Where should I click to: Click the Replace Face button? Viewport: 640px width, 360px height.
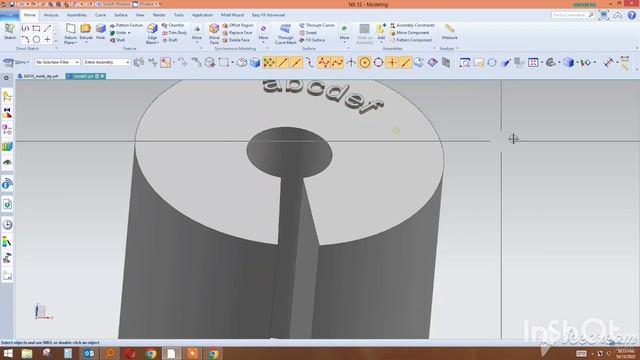[x=237, y=33]
